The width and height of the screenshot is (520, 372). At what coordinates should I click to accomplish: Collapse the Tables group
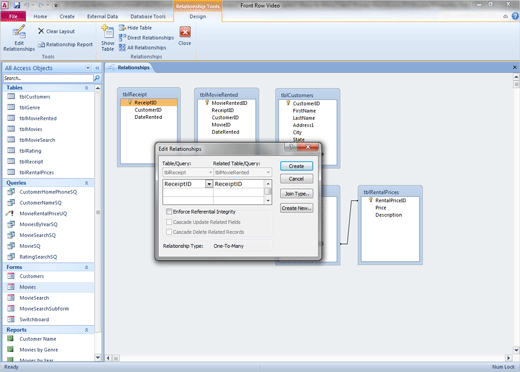pos(87,88)
